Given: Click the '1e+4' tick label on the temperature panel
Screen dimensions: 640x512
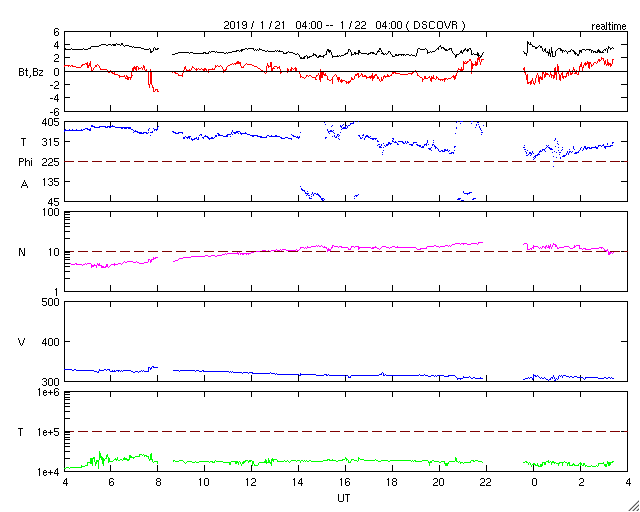Looking at the screenshot, I should (48, 472).
